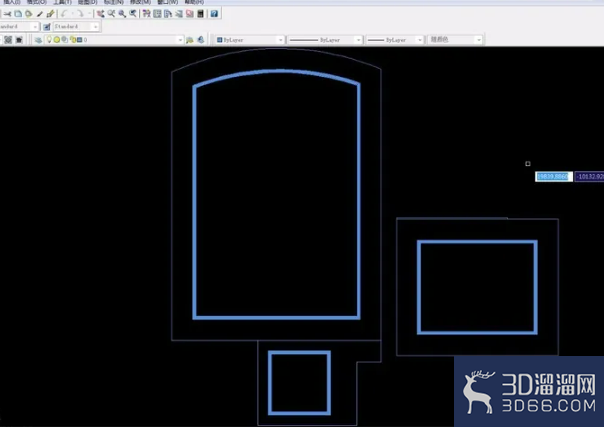Click layer 0 color square in layer list
Image resolution: width=604 pixels, height=427 pixels.
tap(79, 40)
